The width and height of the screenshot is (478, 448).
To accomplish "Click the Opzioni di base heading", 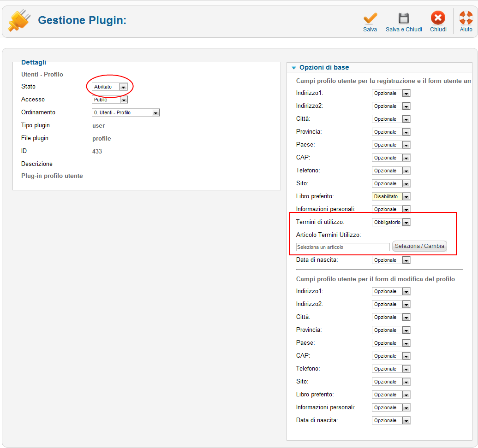I will [324, 68].
